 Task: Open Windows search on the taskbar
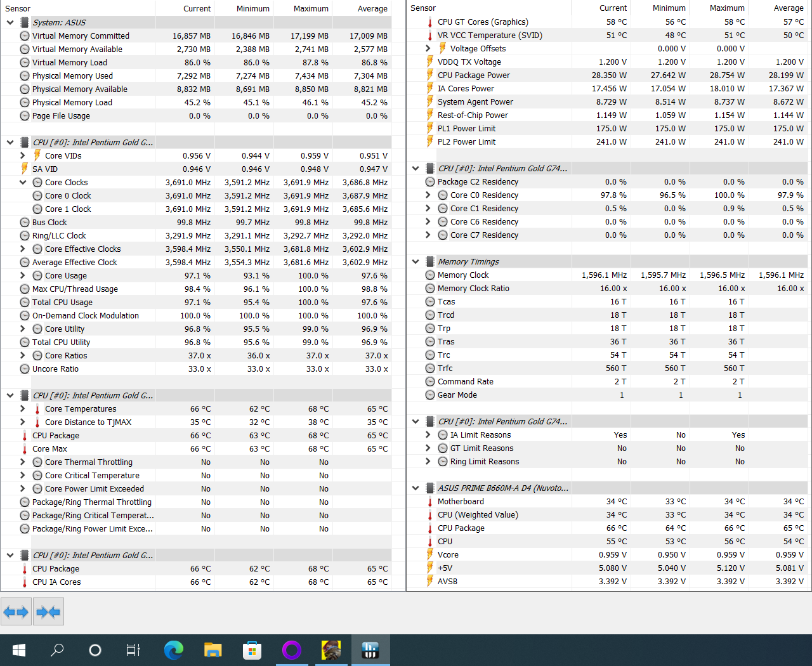click(x=57, y=650)
